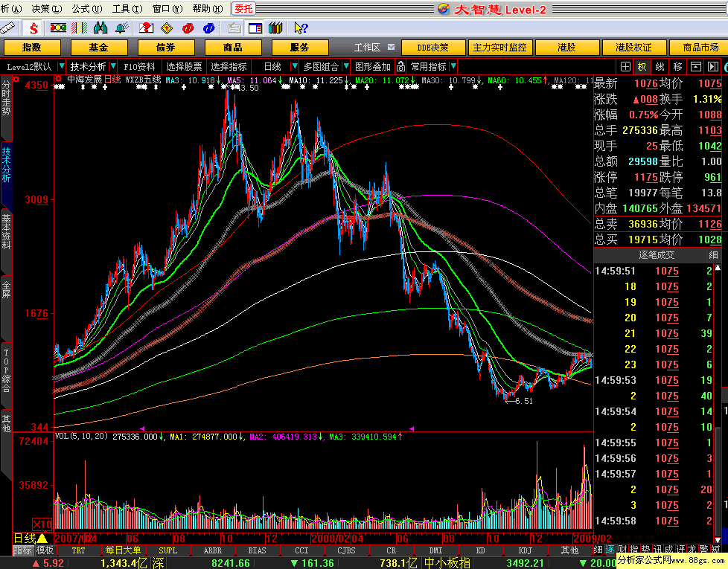Toggle the 权 adjustment button

pos(642,67)
